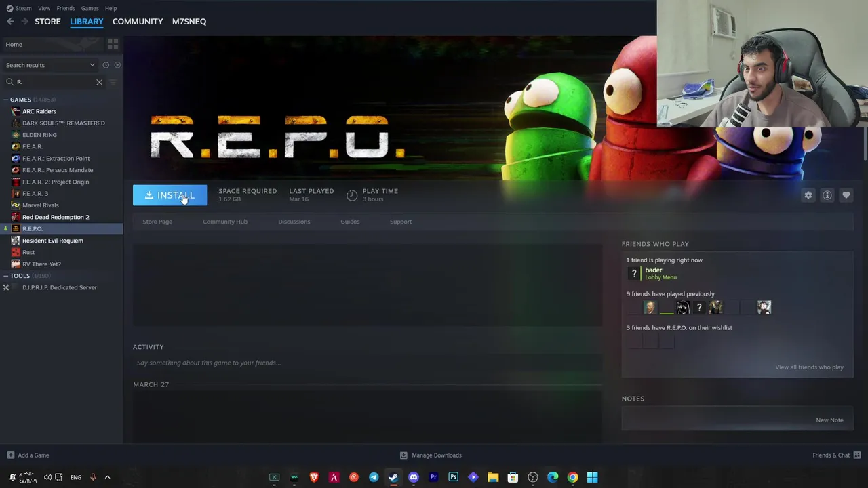Click the activity say something field

(367, 363)
